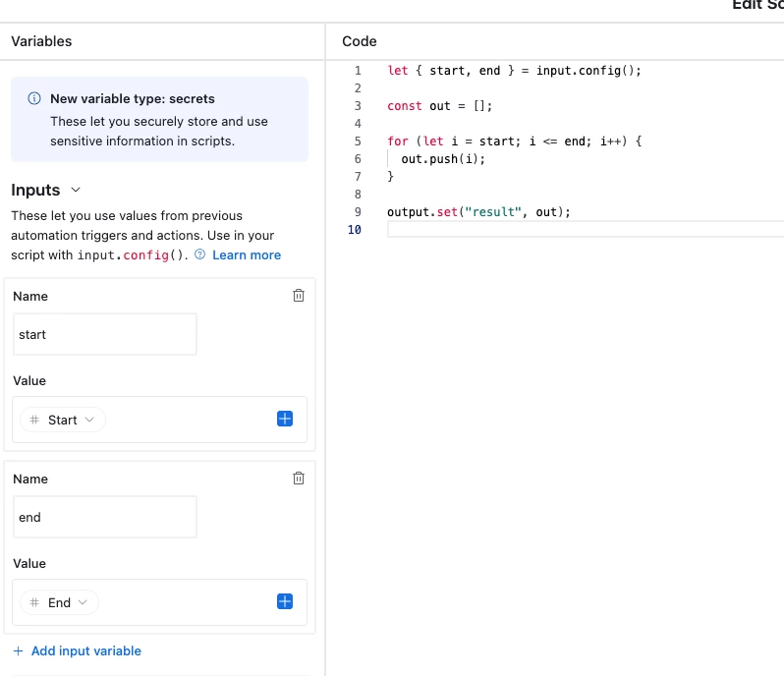Click code line with input.config()
Image resolution: width=784 pixels, height=676 pixels.
tap(514, 71)
